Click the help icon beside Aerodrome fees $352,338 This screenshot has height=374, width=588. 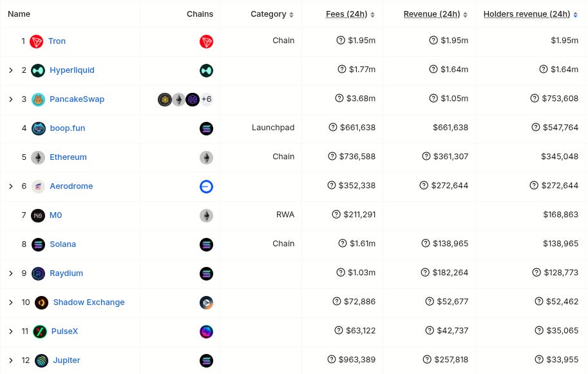(332, 185)
